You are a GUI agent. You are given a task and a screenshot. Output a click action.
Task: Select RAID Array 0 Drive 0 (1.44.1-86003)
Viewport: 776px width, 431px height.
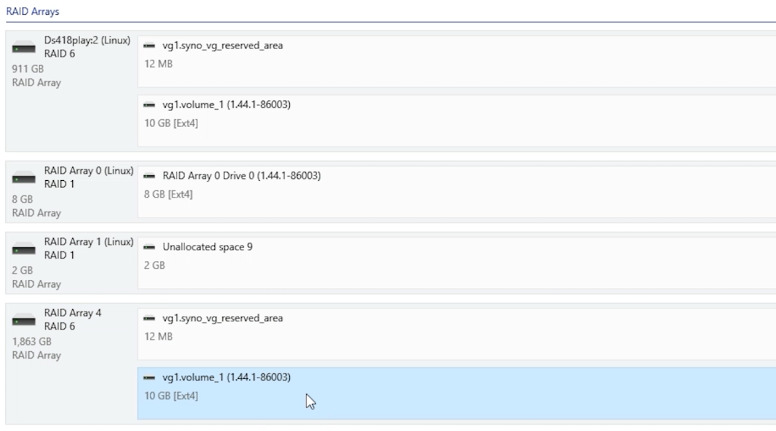[x=242, y=176]
